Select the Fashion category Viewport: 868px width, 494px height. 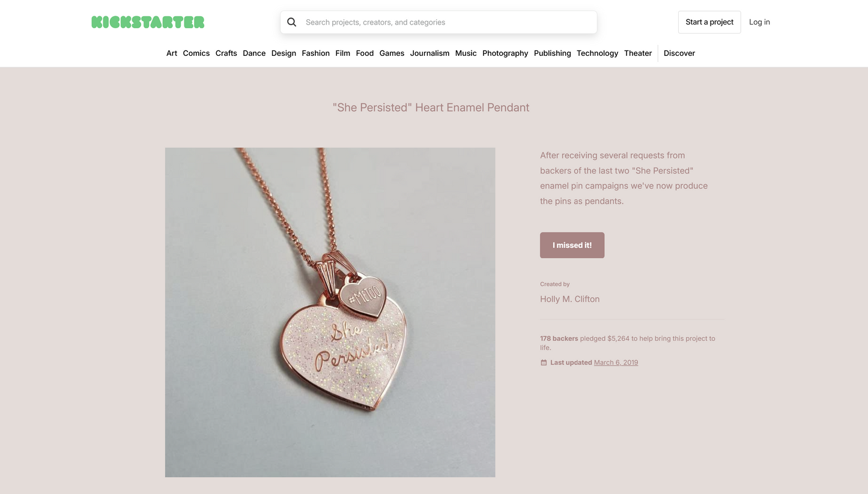315,53
